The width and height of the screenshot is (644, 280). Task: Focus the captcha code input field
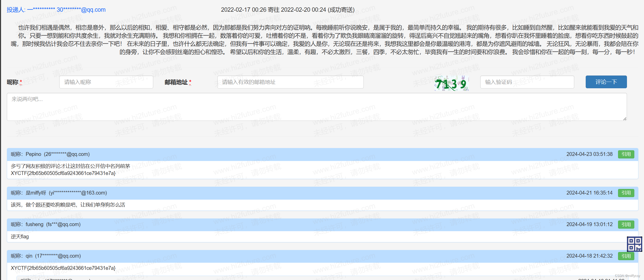click(x=527, y=82)
